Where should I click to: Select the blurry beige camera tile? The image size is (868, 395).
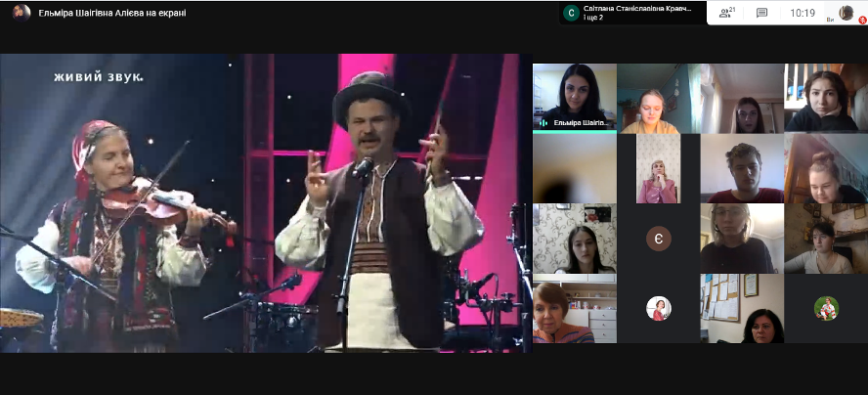tap(575, 168)
